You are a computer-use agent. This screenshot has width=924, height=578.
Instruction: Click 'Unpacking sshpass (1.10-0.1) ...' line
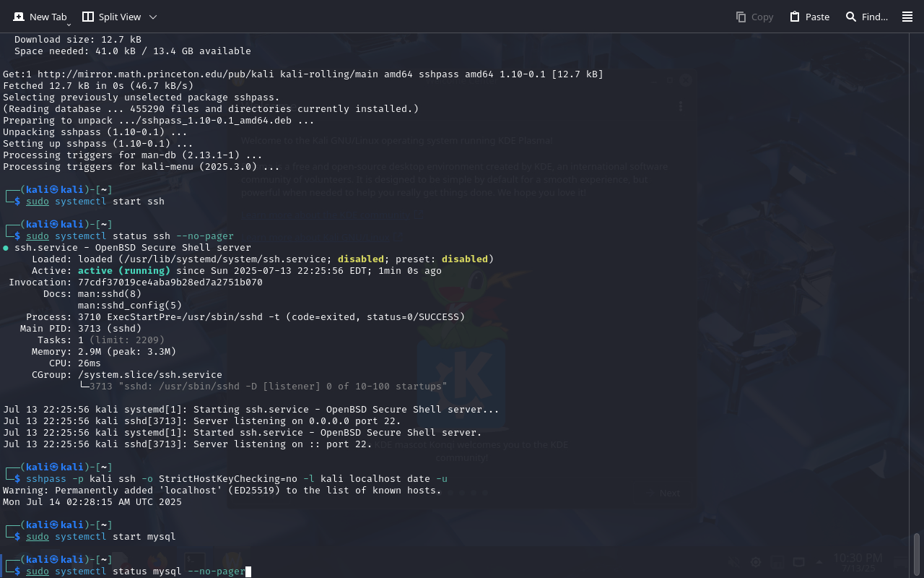[x=95, y=132]
